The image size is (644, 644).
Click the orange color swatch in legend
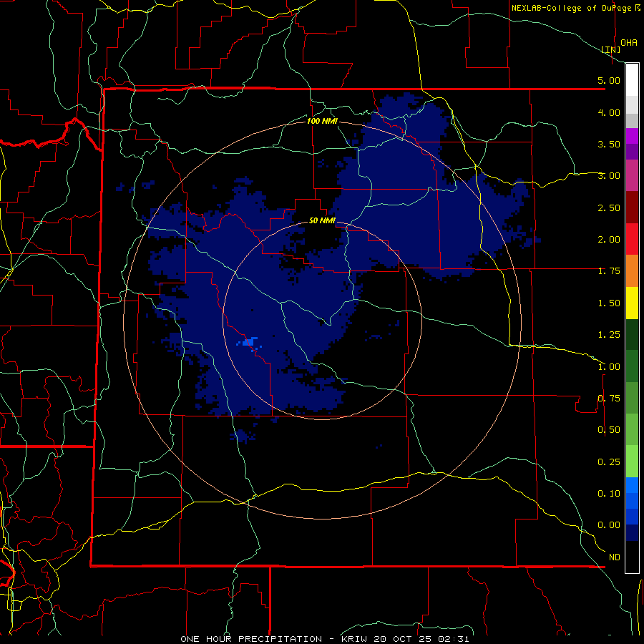pyautogui.click(x=632, y=271)
